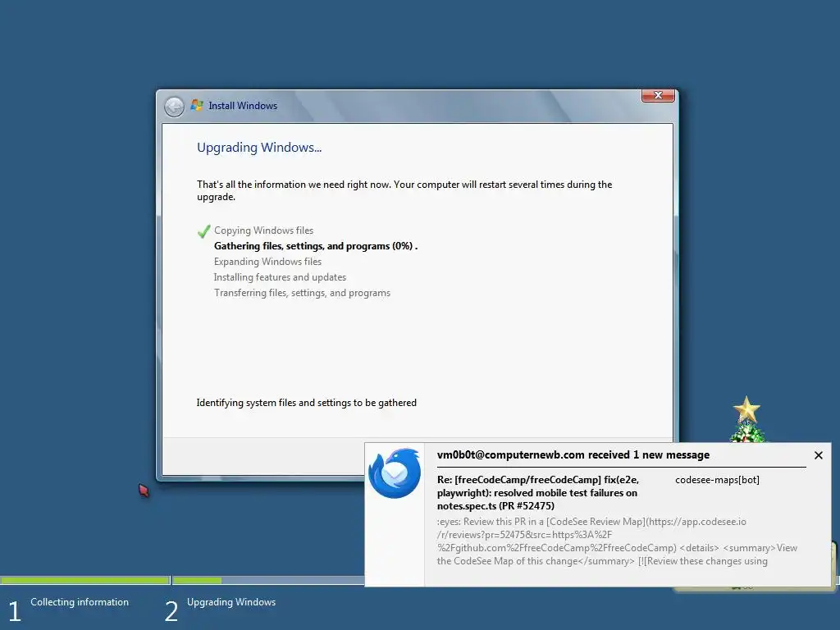Click the 'Copying Windows files' step
Viewport: 840px width, 630px height.
pyautogui.click(x=263, y=231)
